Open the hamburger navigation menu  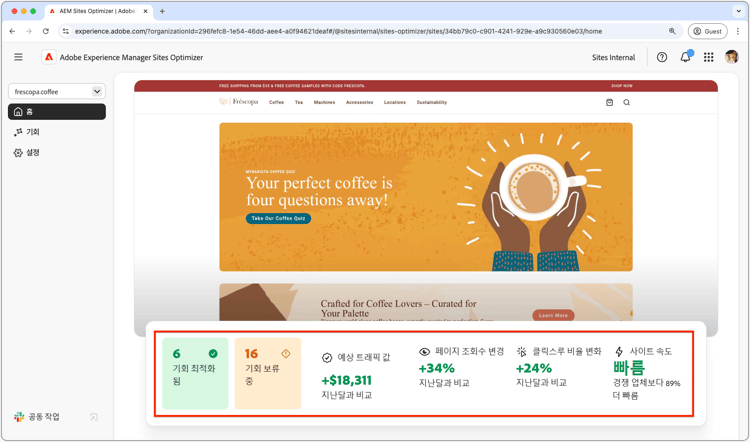tap(18, 57)
